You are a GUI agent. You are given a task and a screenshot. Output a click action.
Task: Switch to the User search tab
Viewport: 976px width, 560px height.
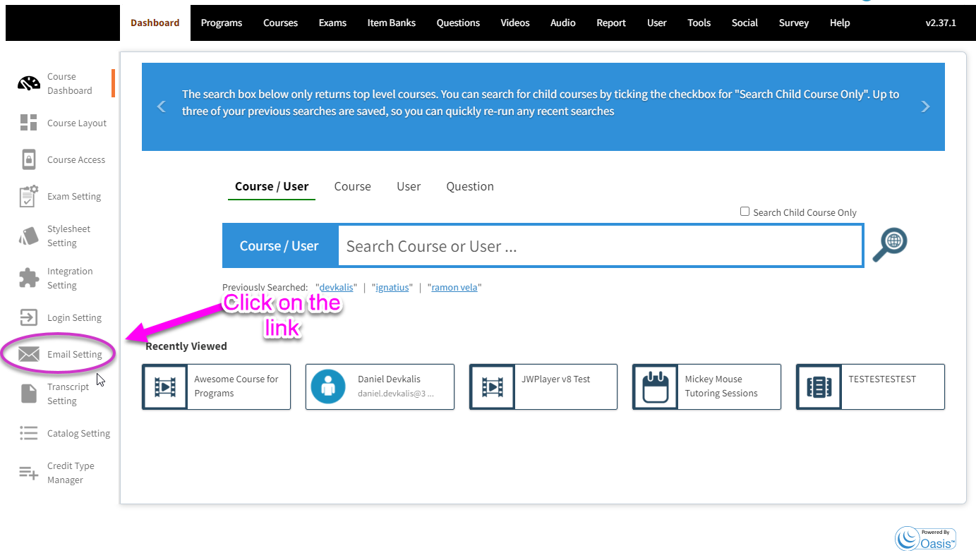click(x=409, y=186)
